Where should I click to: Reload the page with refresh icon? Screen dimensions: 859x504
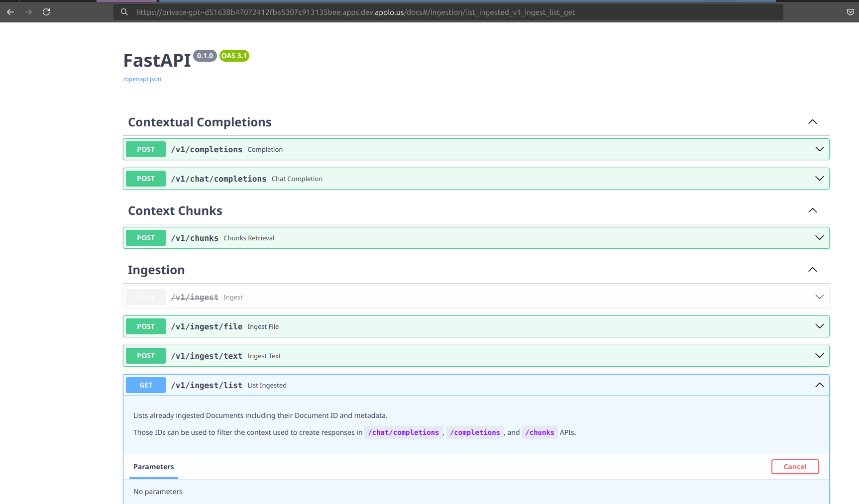[x=46, y=12]
